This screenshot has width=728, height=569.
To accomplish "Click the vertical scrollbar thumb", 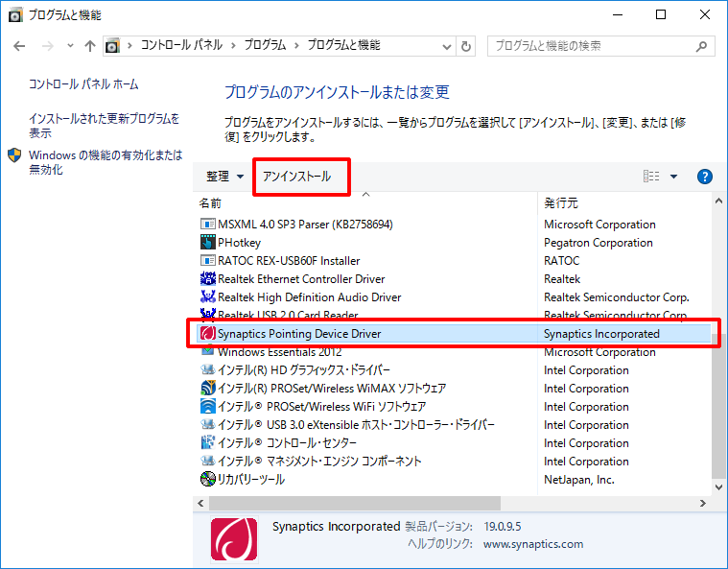I will point(718,409).
